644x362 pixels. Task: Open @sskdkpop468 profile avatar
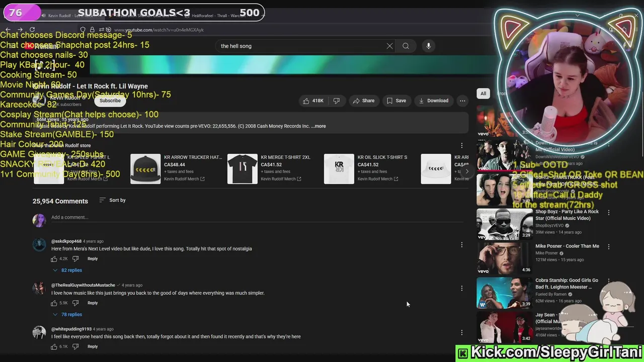point(39,245)
